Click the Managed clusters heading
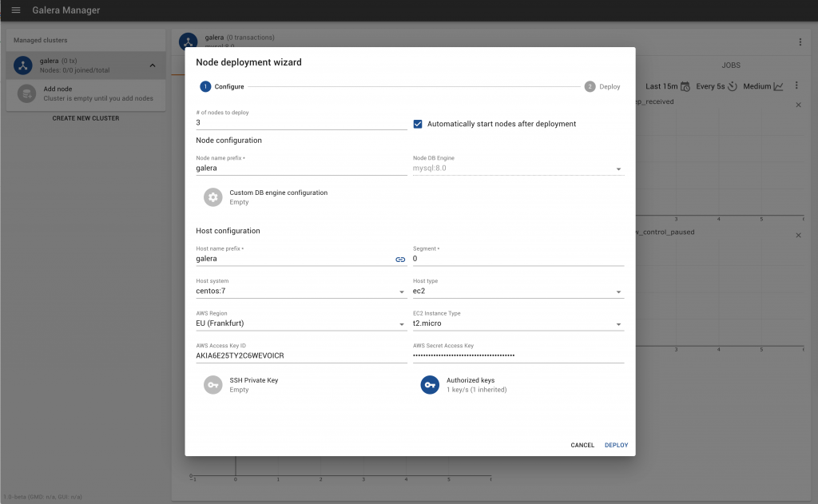The height and width of the screenshot is (504, 818). click(x=40, y=40)
